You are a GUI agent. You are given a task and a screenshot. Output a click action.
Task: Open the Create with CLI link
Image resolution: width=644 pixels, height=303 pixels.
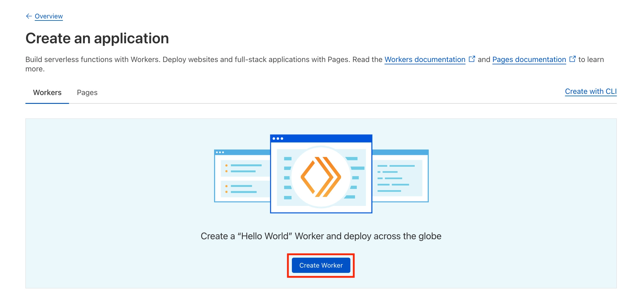[590, 92]
